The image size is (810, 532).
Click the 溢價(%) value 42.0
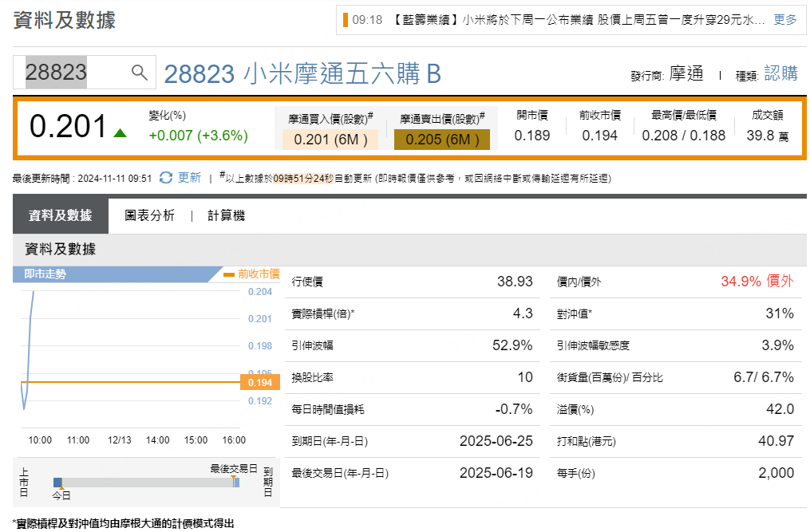click(x=780, y=410)
